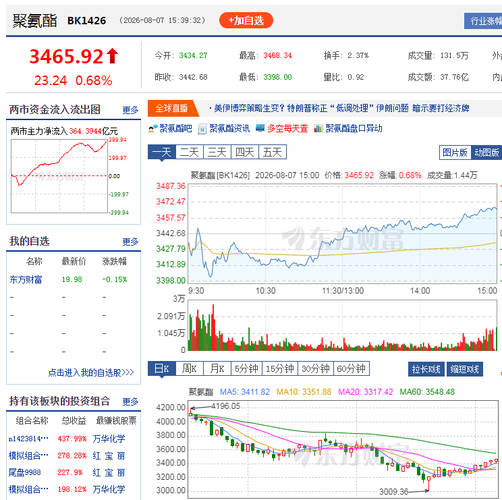Click the 聚氨酯资讯 news icon
This screenshot has height=500, width=502.
pos(202,129)
